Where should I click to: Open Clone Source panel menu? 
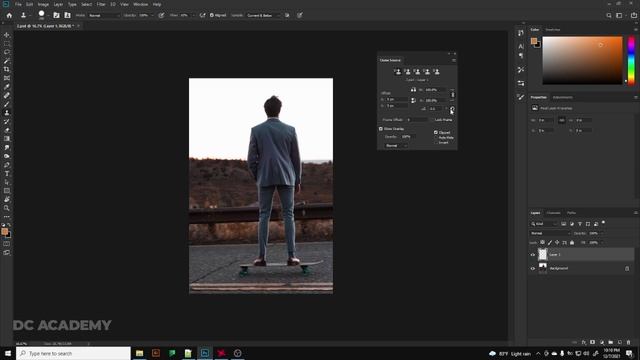coord(453,60)
